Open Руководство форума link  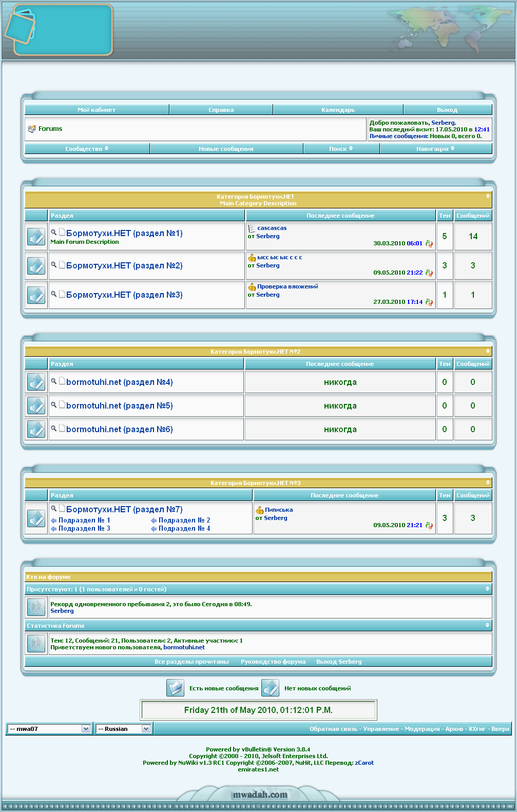(273, 662)
